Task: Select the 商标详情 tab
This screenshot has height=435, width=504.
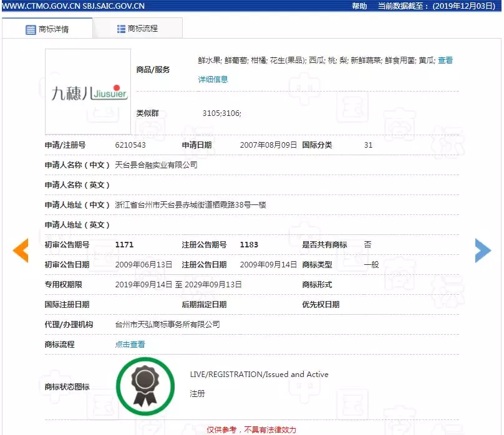Action: (53, 27)
